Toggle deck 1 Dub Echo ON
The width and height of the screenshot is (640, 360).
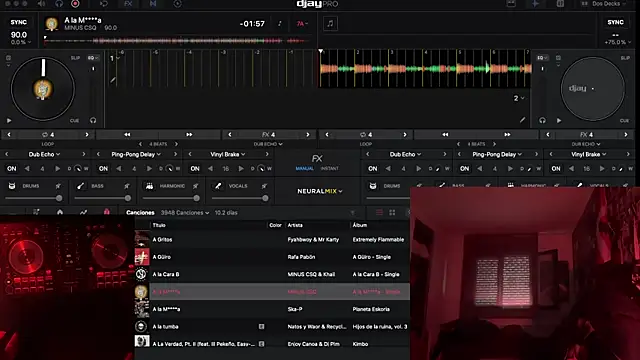11,169
